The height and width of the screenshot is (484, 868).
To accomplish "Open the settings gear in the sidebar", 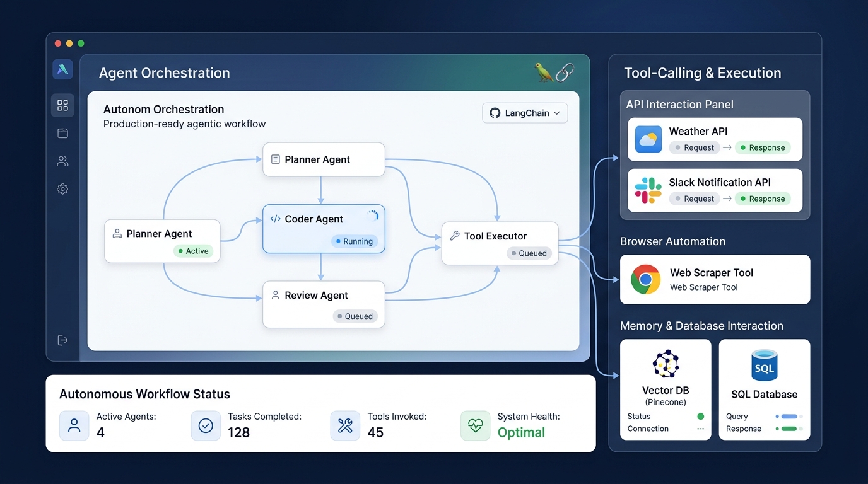I will [x=62, y=189].
